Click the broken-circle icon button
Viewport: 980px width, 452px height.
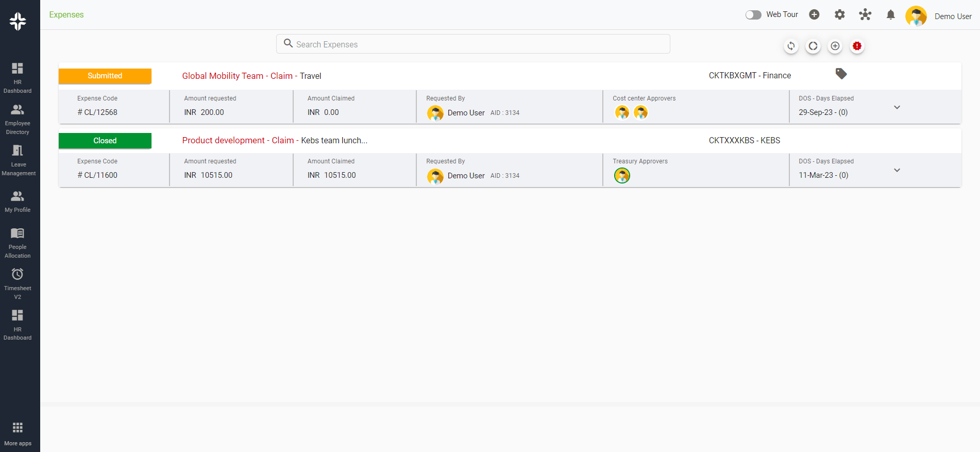(x=813, y=46)
